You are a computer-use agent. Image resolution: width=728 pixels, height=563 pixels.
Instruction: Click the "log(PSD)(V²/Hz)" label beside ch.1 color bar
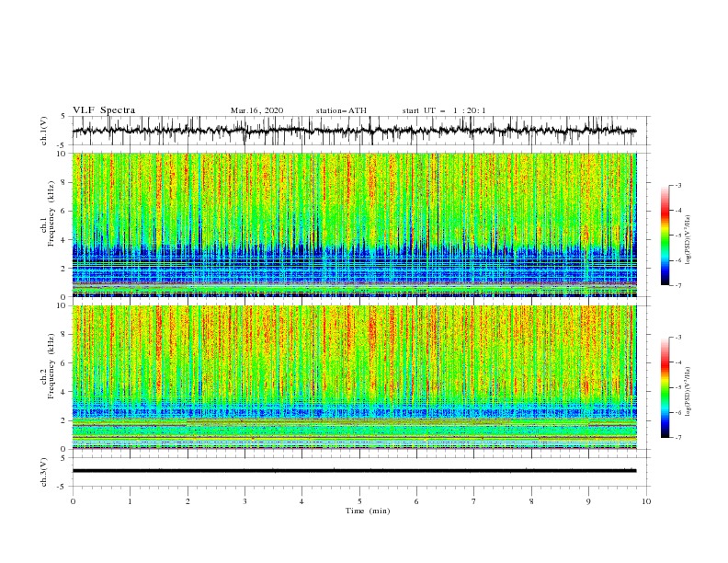(x=688, y=240)
